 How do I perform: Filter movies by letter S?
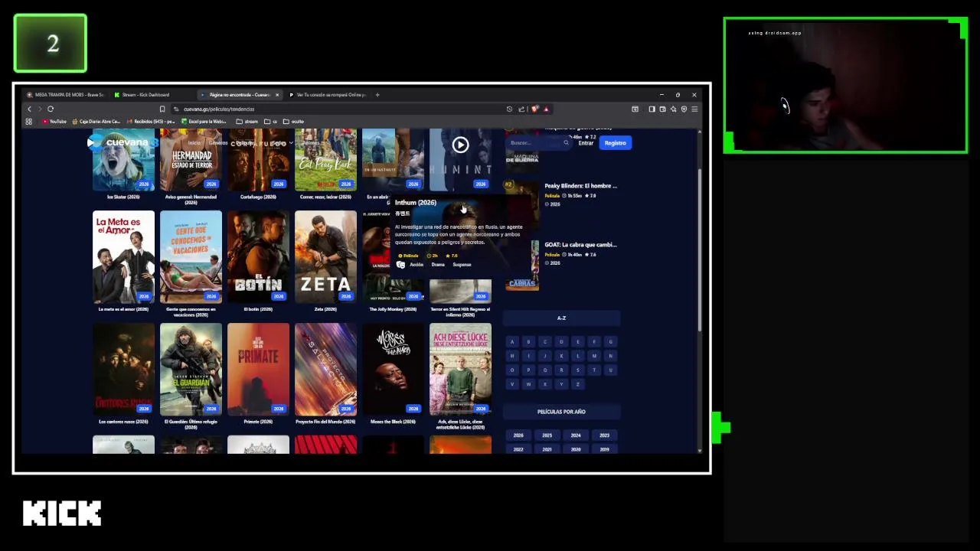tap(577, 370)
